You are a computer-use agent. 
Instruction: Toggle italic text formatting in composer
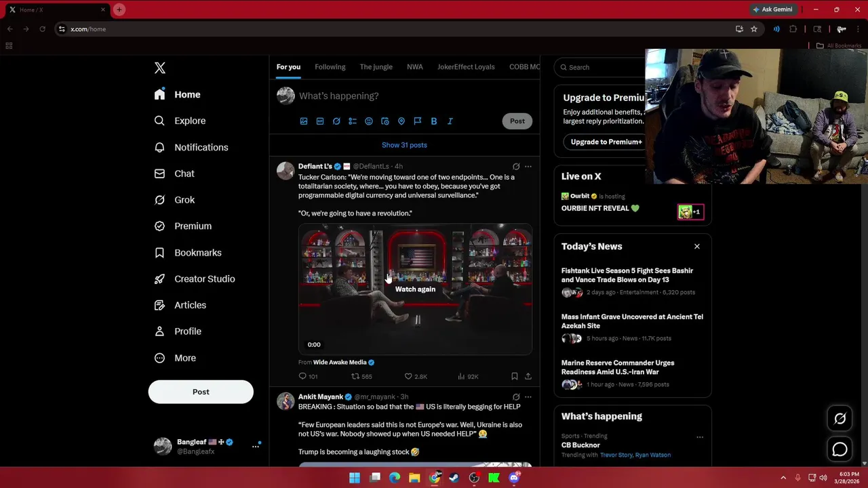(x=450, y=121)
